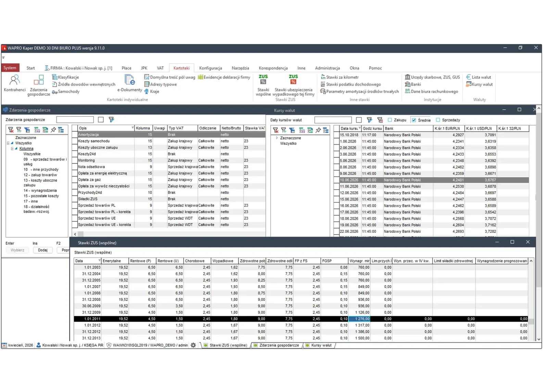Open quick access toolbar dropdown under title
Image resolution: width=543 pixels, height=392 pixels.
click(x=3, y=58)
